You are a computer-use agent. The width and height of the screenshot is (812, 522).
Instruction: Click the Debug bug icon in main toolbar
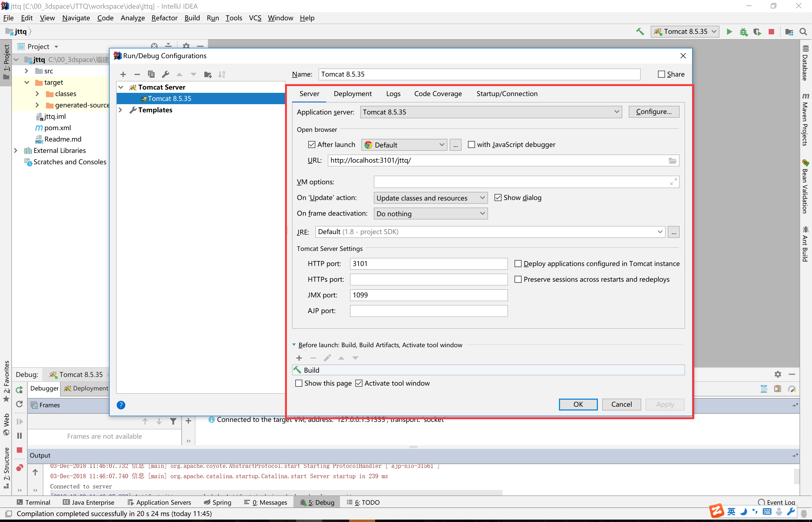[x=744, y=32]
